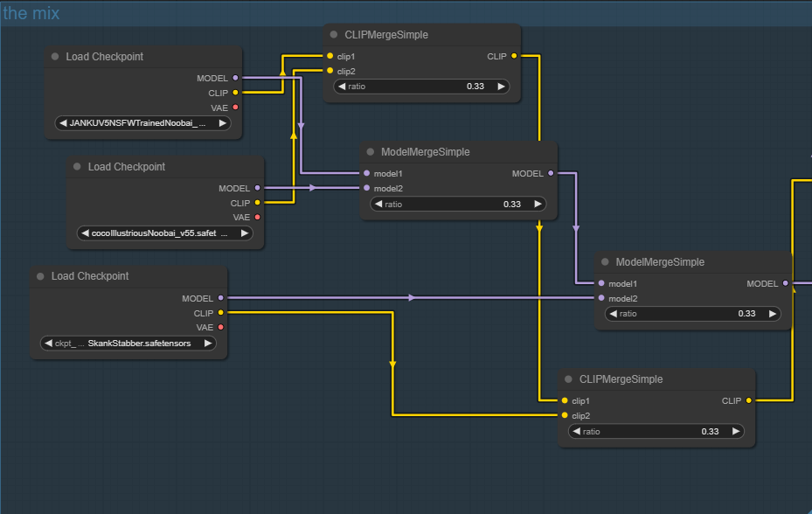Image resolution: width=812 pixels, height=514 pixels.
Task: Open the cocoIllustriousNoobai_v55 checkpoint dropdown
Action: [164, 233]
